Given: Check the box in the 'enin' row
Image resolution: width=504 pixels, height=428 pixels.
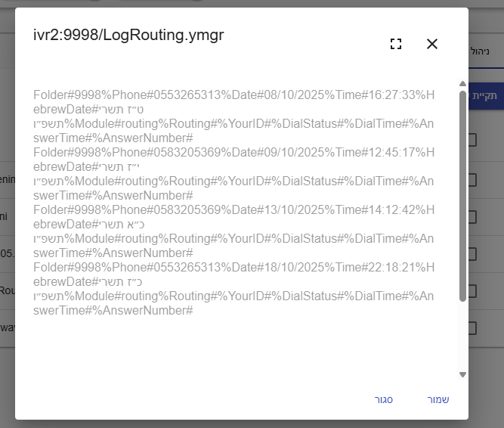Looking at the screenshot, I should coord(472,180).
